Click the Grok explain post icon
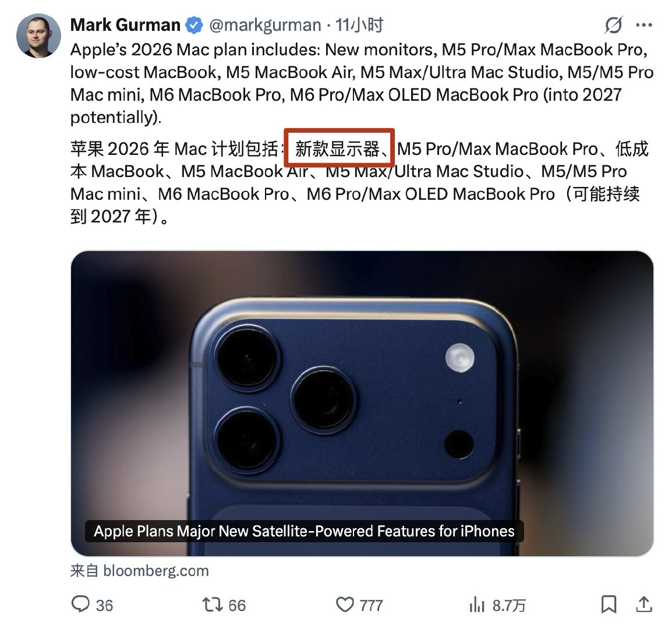The height and width of the screenshot is (629, 672). (613, 25)
